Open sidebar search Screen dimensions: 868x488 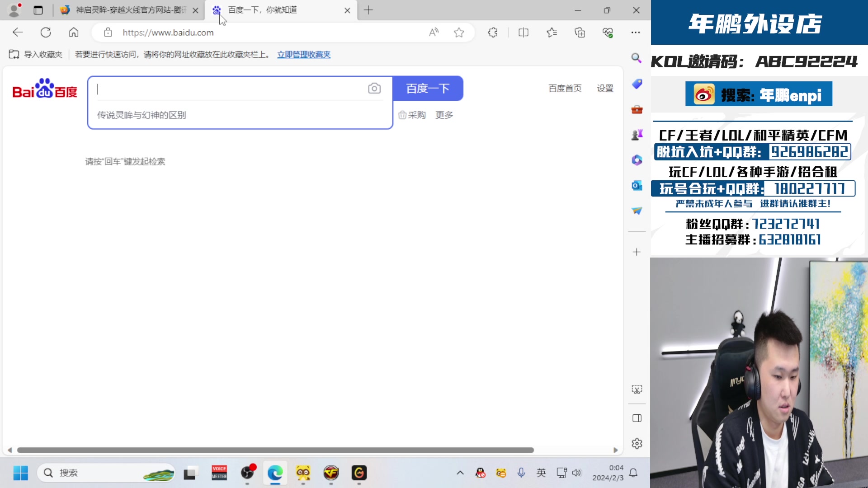(x=637, y=58)
